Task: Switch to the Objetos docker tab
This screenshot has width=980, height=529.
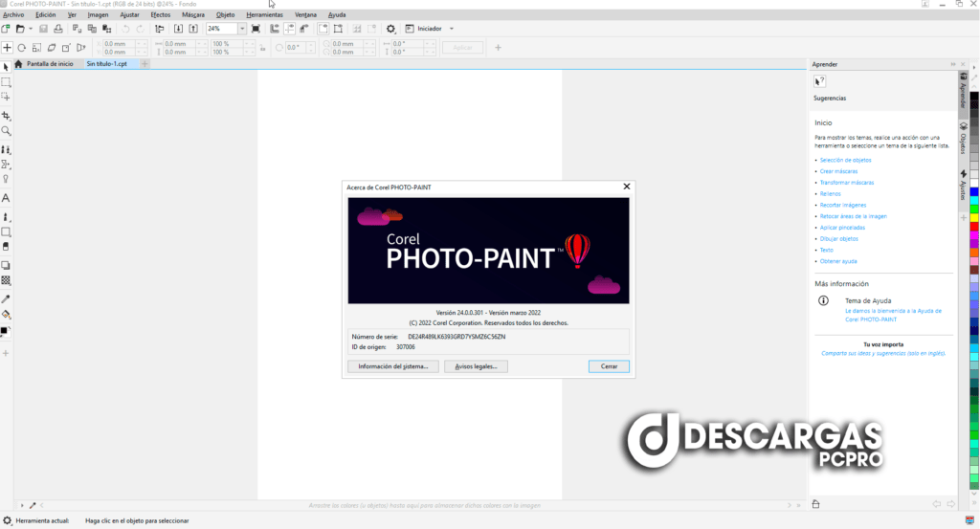Action: coord(963,139)
